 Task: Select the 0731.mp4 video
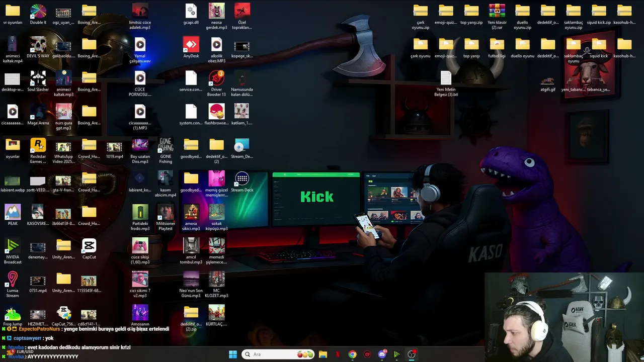38,283
